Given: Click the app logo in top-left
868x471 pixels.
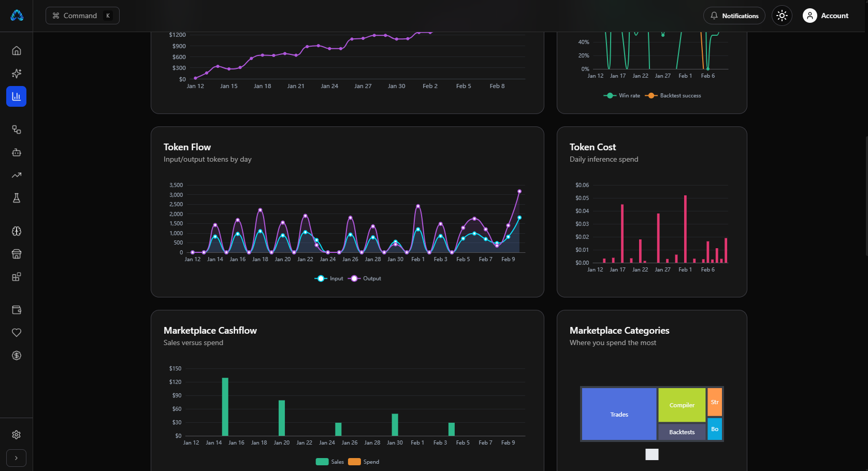Looking at the screenshot, I should [x=17, y=16].
